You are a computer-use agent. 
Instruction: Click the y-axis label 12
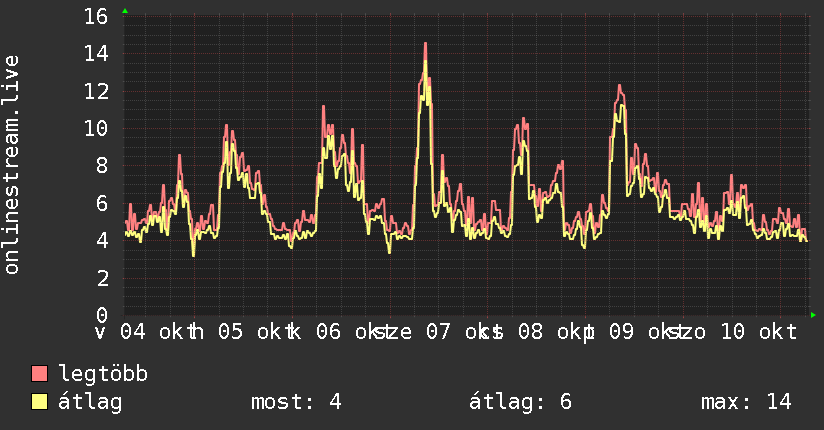[96, 91]
